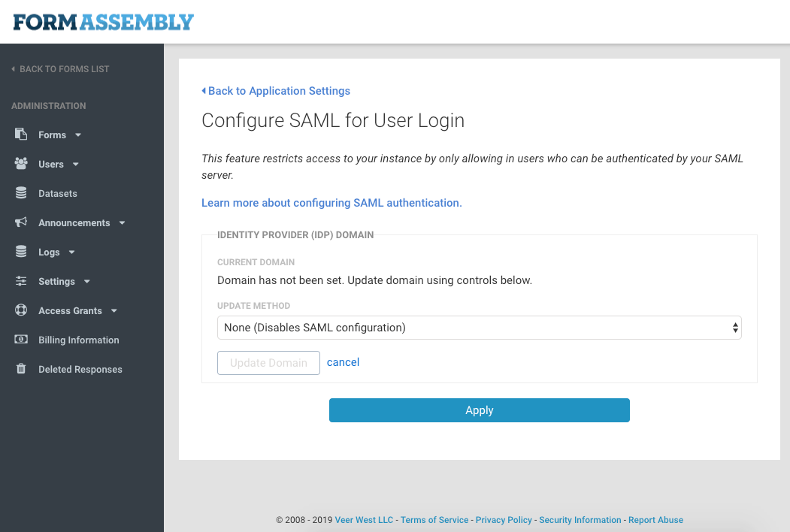This screenshot has width=790, height=532.
Task: Open Logs using its sidebar icon
Action: click(20, 252)
